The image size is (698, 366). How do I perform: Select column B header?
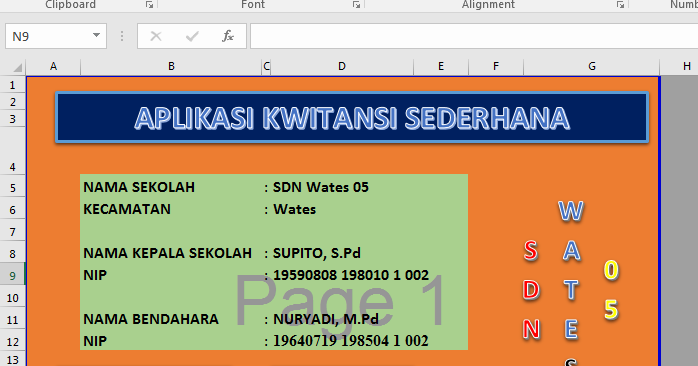(x=171, y=66)
